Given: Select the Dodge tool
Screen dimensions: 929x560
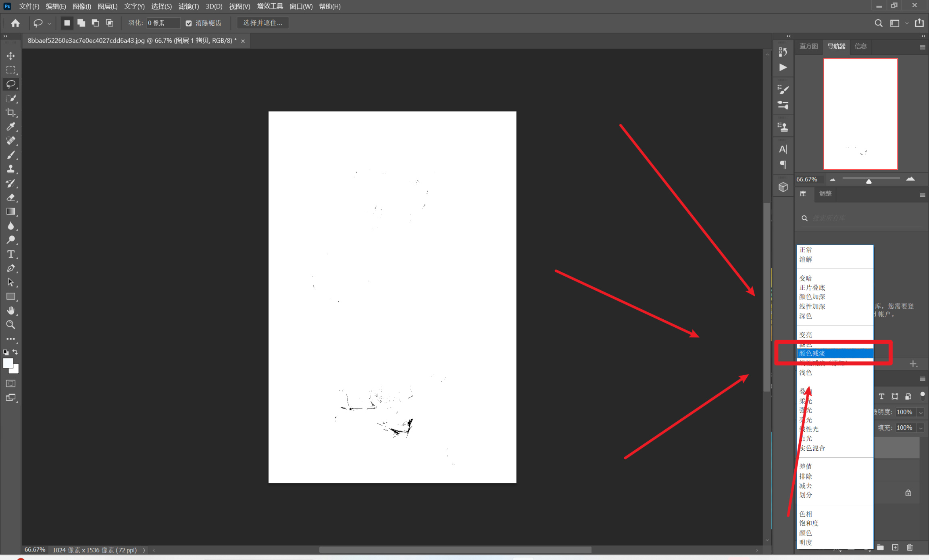Looking at the screenshot, I should (x=11, y=240).
